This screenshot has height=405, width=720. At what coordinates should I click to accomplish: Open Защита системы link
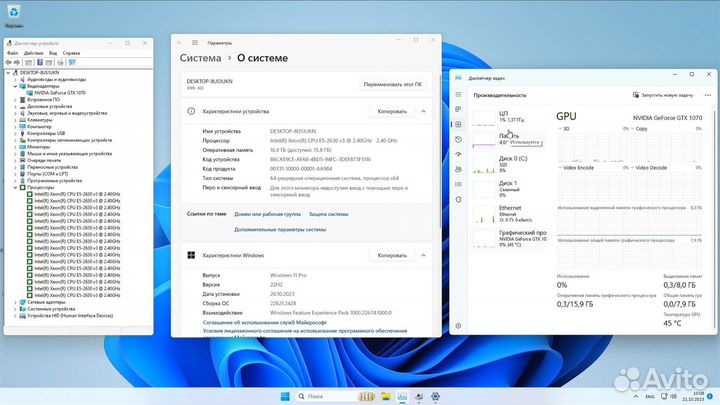(x=328, y=214)
